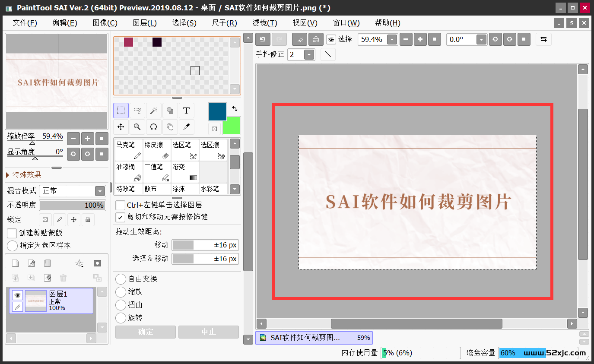The width and height of the screenshot is (594, 364).
Task: Click the 不透明度 100% slider
Action: coord(73,205)
